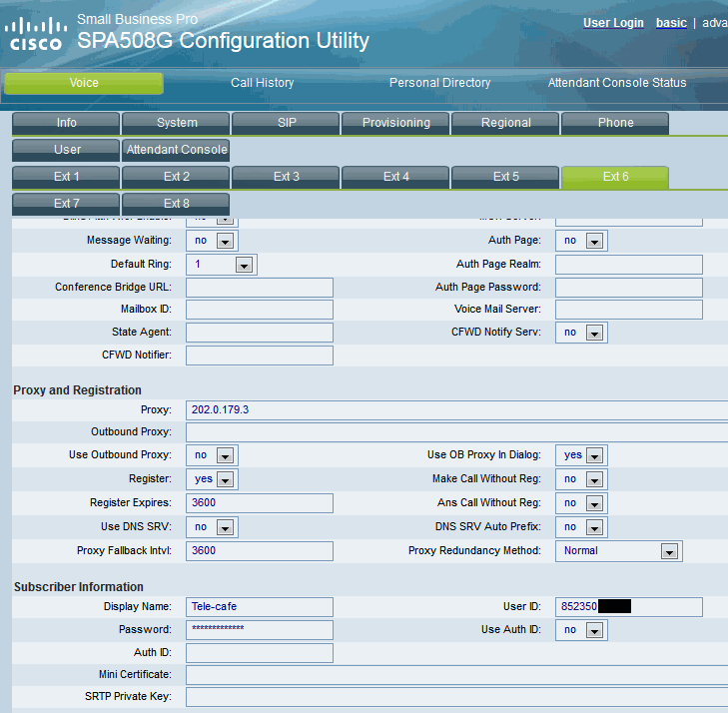Screen dimensions: 728x713
Task: Open the Use DNS SRV dropdown
Action: [212, 527]
